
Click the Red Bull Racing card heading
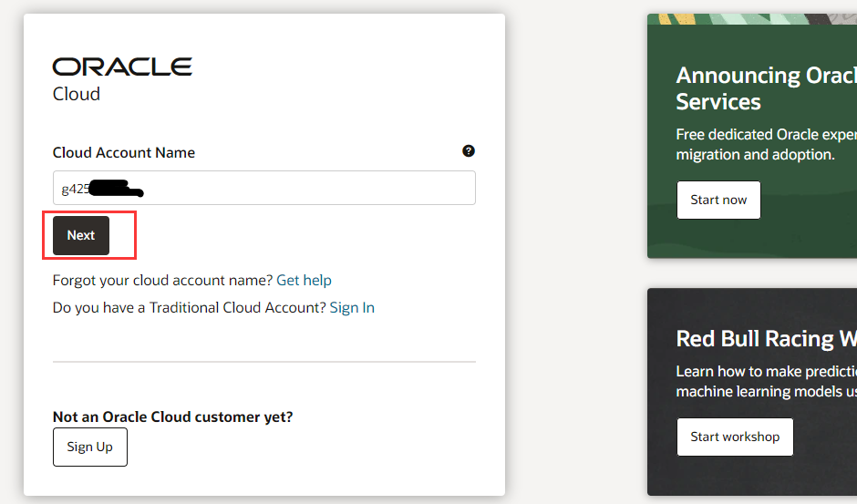[x=766, y=339]
